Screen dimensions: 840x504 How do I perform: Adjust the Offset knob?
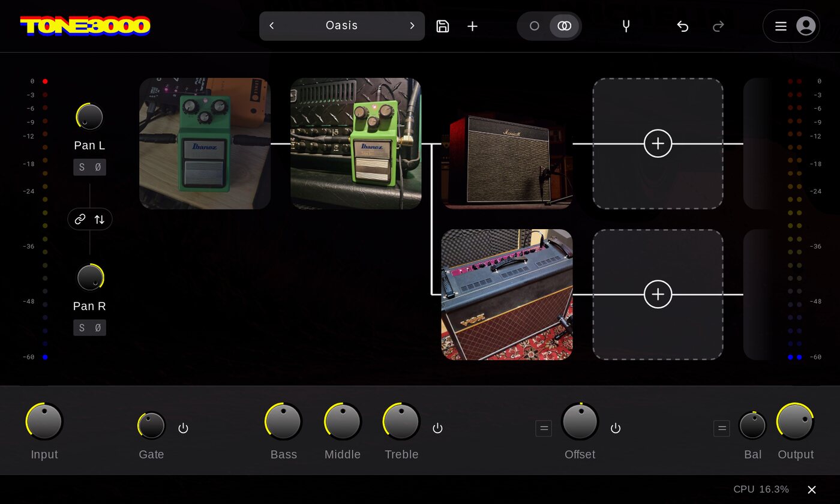click(x=580, y=421)
